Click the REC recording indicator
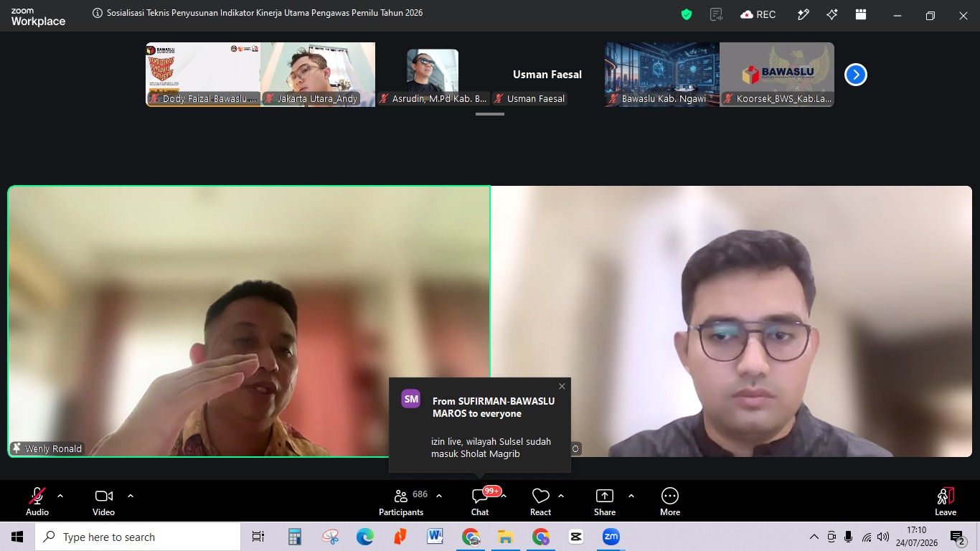The height and width of the screenshot is (551, 980). pyautogui.click(x=758, y=14)
